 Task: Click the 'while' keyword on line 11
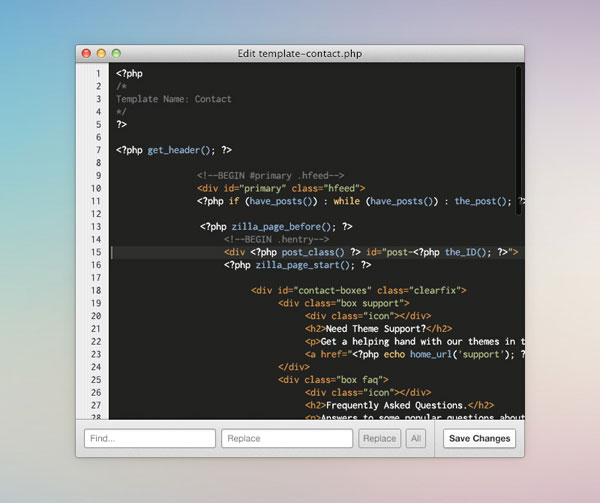pos(346,201)
